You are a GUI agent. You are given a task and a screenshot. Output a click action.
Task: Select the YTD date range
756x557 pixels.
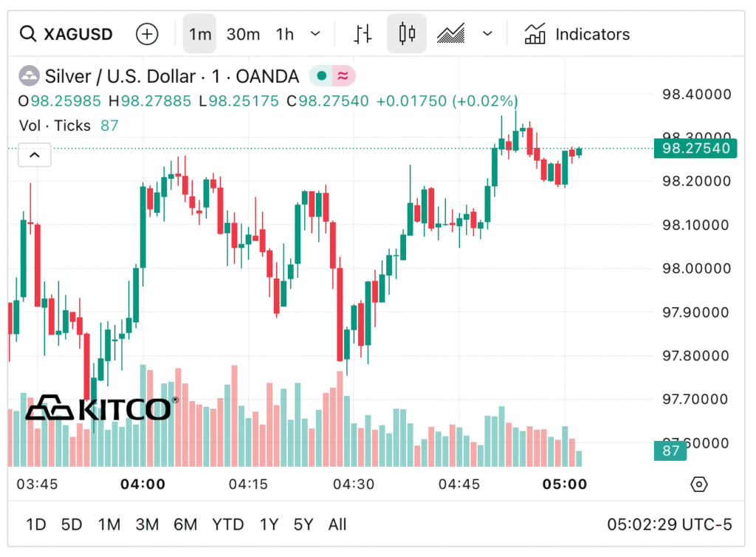[227, 524]
